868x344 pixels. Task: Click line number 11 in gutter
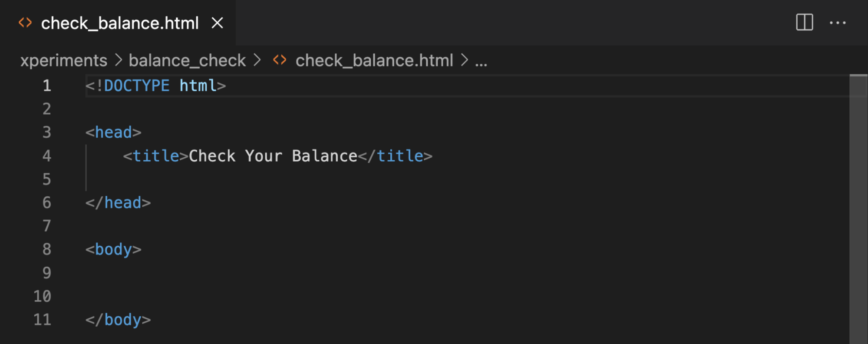[x=43, y=320]
